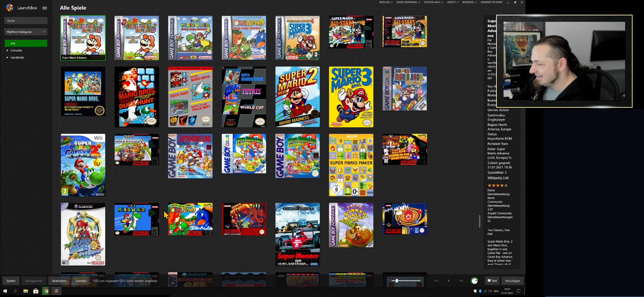Click Bluetooth icon in system tray
The width and height of the screenshot is (644, 297).
point(480,291)
